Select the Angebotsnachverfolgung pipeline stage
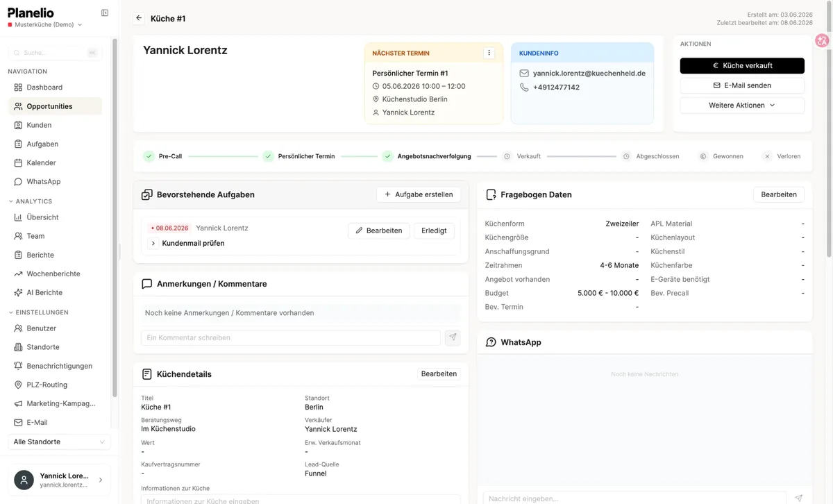 (427, 156)
